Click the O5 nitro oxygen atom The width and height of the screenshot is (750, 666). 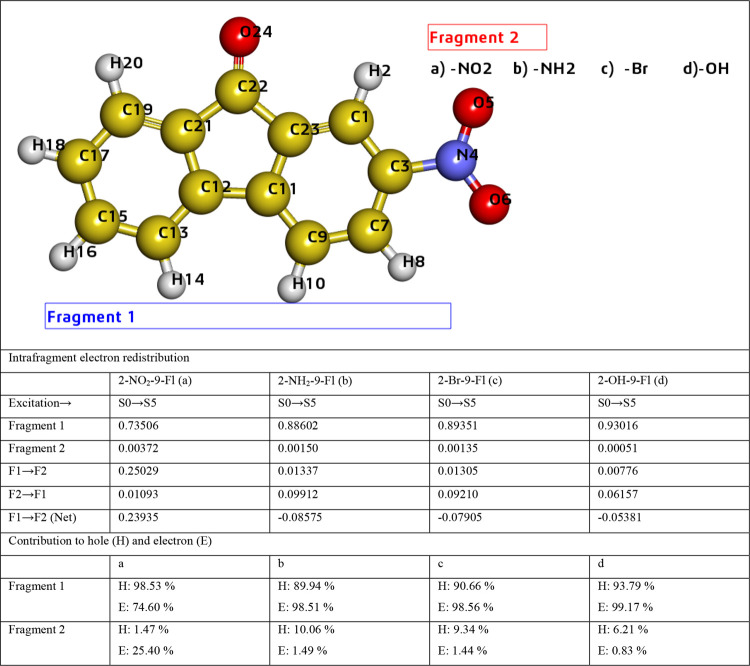point(473,108)
